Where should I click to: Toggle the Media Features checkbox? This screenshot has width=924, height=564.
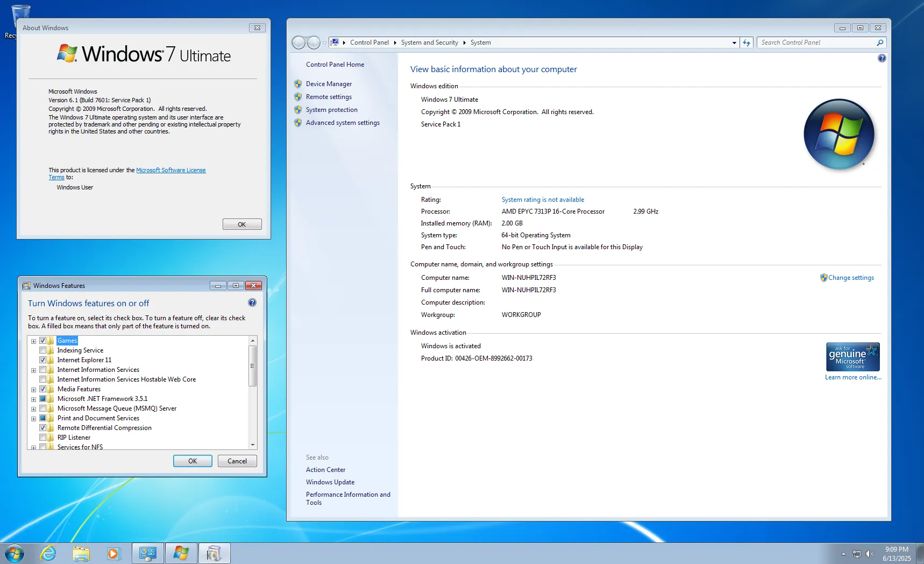42,389
